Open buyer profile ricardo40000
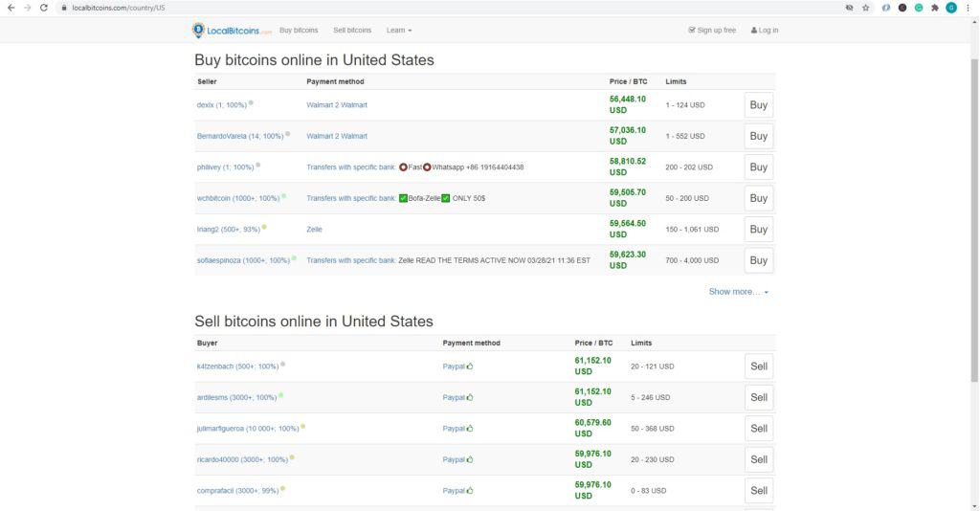This screenshot has height=511, width=980. [242, 459]
